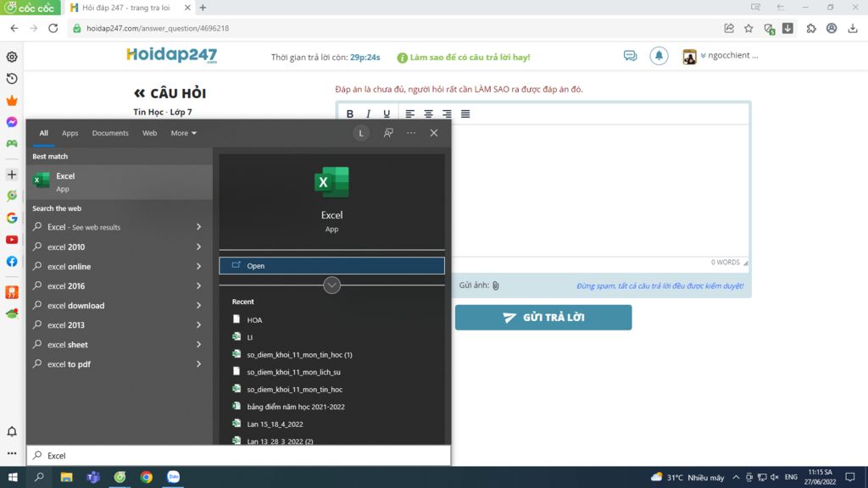The height and width of the screenshot is (488, 868).
Task: Expand more Excel actions with down chevron
Action: pos(331,285)
